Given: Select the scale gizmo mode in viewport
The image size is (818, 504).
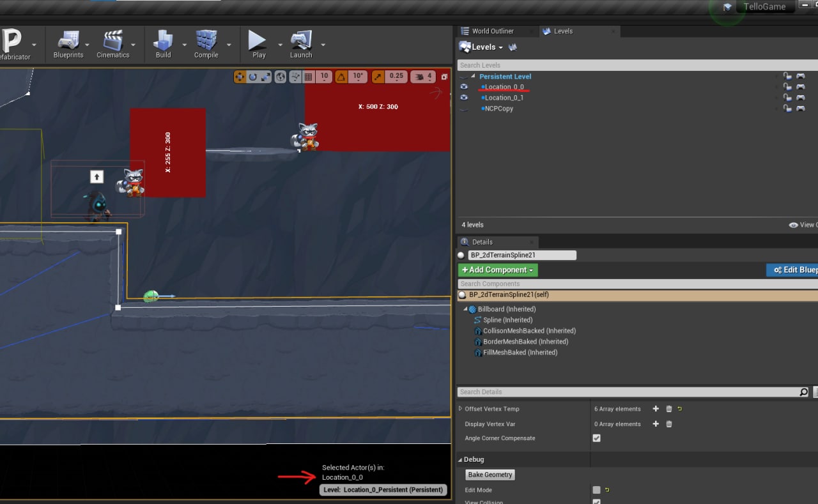Looking at the screenshot, I should 265,77.
